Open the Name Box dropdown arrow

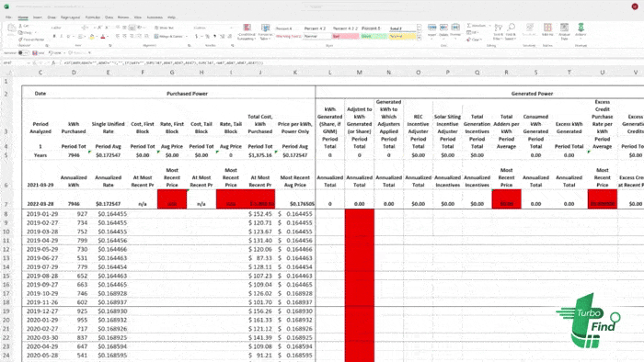point(29,63)
